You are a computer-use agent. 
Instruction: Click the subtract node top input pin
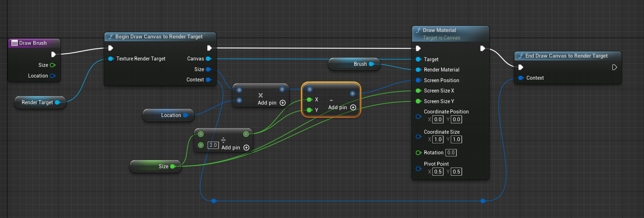click(310, 89)
